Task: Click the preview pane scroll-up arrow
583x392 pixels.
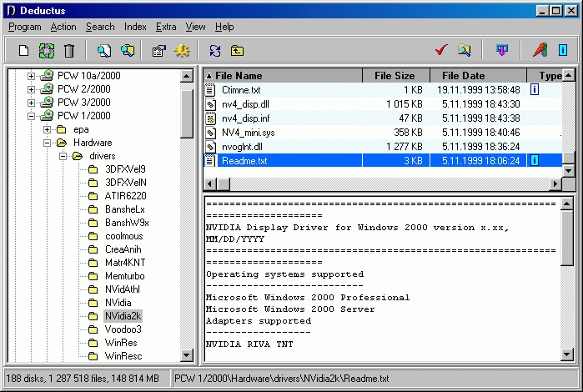Action: 567,204
